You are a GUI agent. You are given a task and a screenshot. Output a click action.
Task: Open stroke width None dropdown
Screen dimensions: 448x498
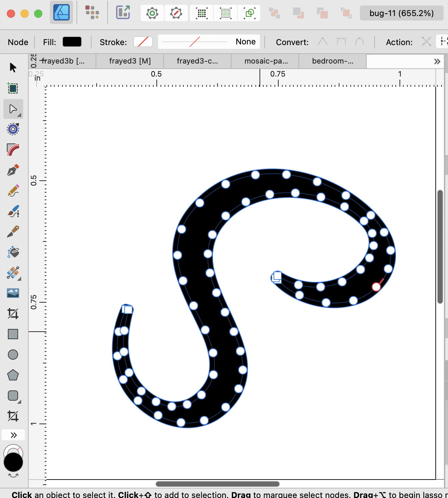[209, 42]
